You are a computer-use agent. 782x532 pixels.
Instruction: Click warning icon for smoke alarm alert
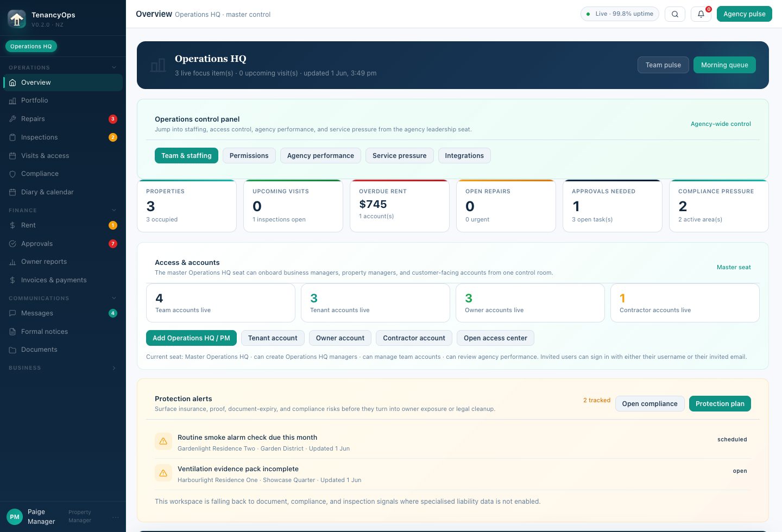pyautogui.click(x=163, y=441)
